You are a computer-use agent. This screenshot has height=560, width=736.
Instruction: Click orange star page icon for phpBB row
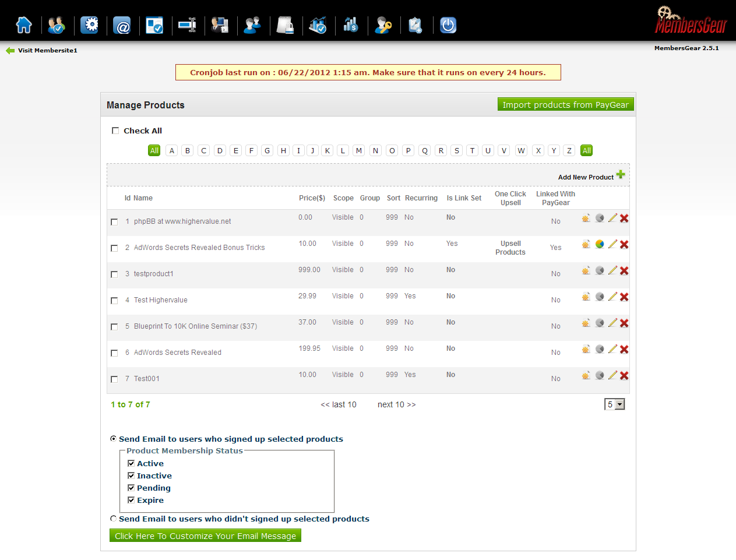[586, 218]
